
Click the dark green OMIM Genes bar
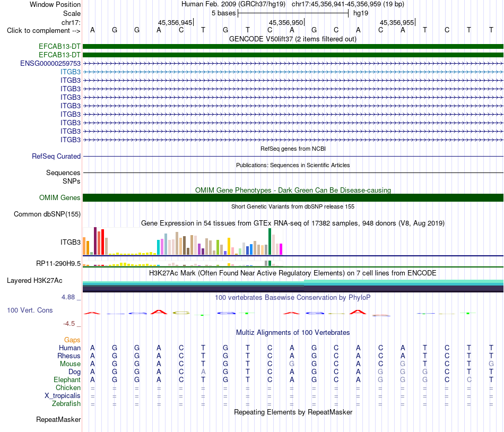click(x=293, y=197)
